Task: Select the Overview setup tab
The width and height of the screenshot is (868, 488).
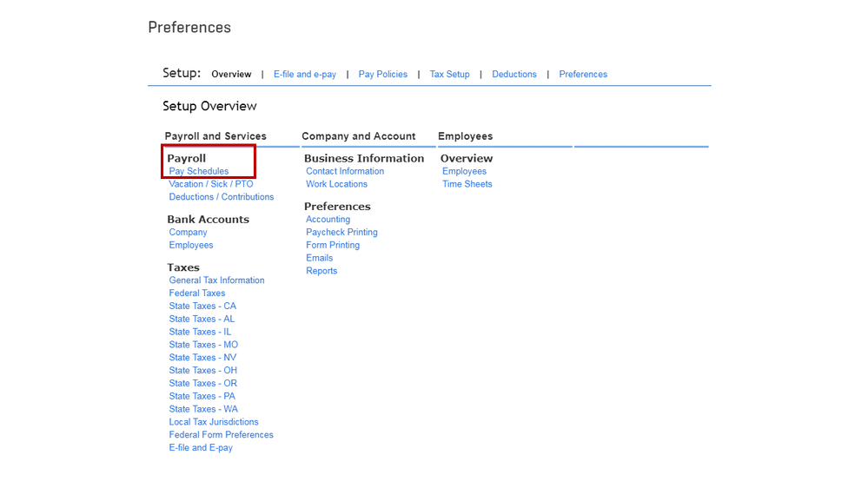Action: coord(231,75)
